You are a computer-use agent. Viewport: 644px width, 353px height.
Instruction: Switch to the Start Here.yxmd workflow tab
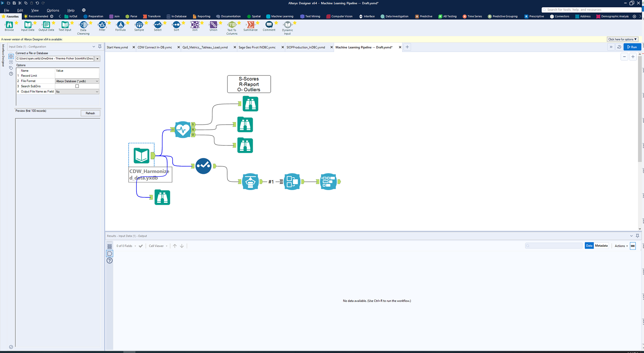coord(117,47)
